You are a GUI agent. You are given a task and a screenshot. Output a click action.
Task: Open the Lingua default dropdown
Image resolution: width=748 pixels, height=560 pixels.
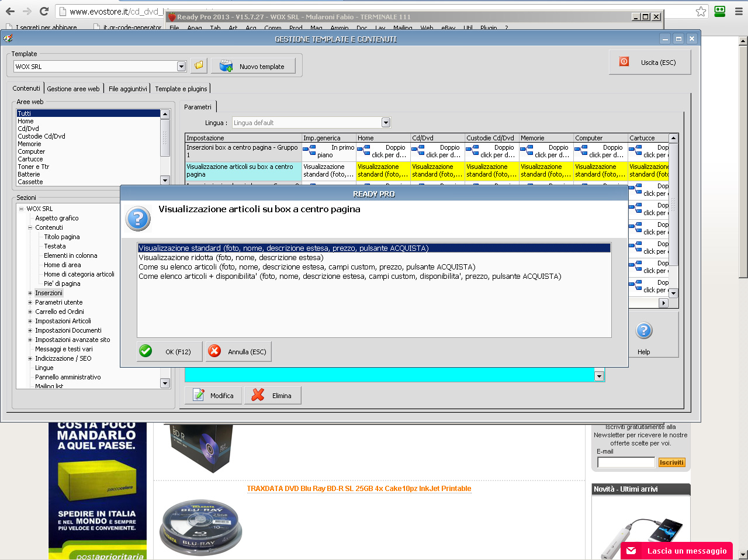(386, 122)
